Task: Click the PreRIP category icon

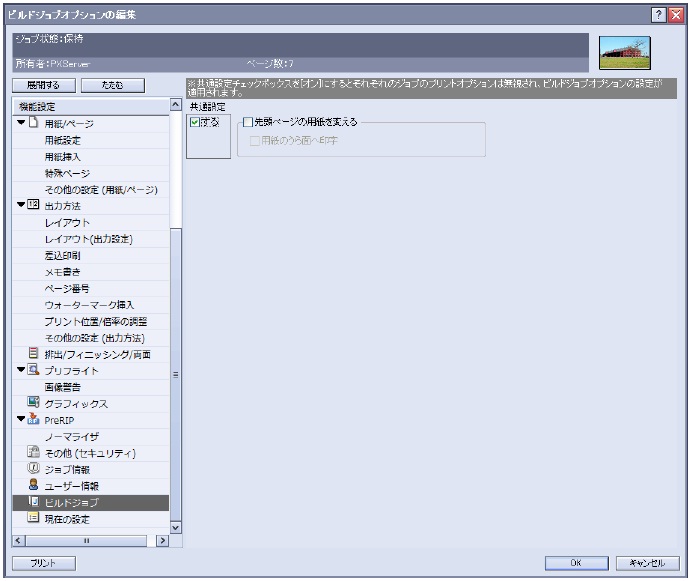Action: click(33, 419)
